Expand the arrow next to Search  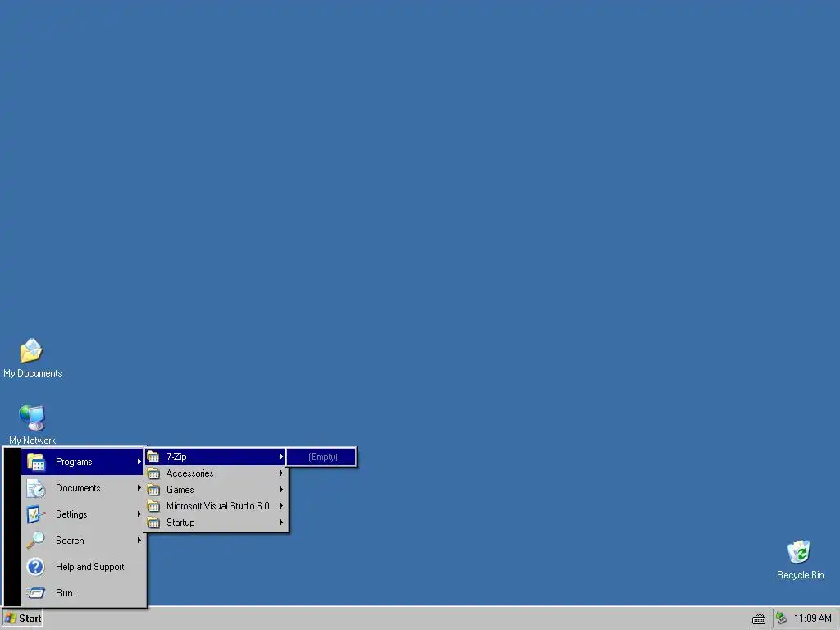coord(139,540)
